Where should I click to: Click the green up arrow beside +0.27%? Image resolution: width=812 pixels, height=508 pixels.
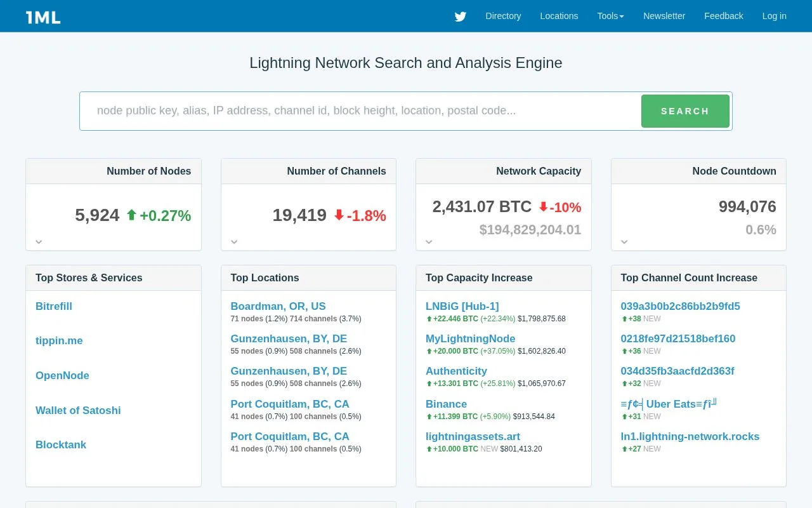click(x=132, y=215)
